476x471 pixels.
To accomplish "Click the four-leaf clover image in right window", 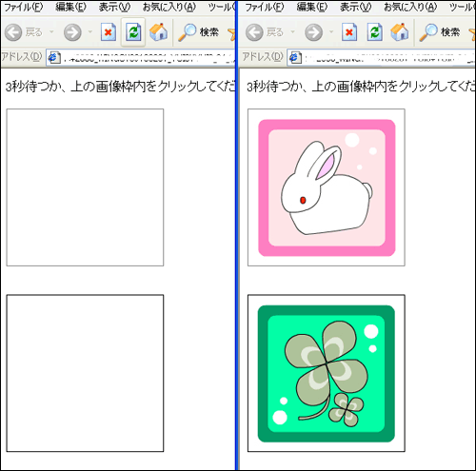I will pyautogui.click(x=327, y=374).
